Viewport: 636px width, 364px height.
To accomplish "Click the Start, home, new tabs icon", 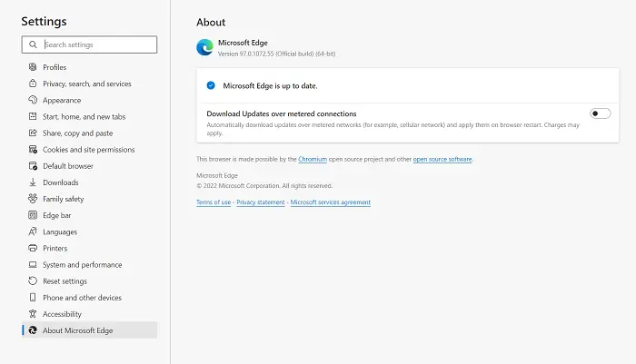I will click(x=33, y=116).
